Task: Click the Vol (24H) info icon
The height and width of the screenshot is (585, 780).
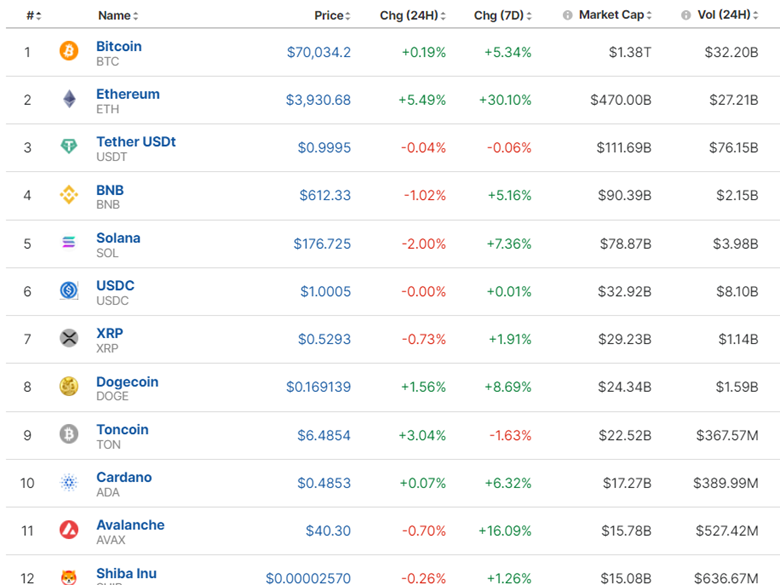Action: pos(685,15)
